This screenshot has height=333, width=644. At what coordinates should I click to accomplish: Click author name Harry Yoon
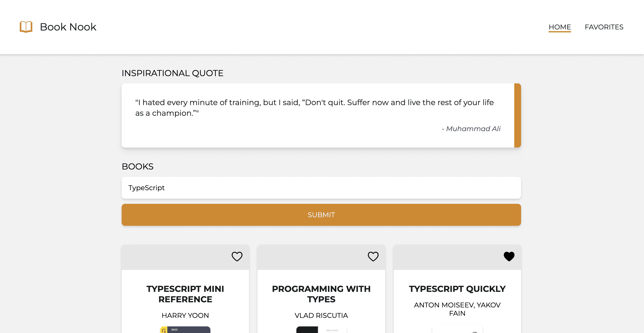[x=185, y=316]
